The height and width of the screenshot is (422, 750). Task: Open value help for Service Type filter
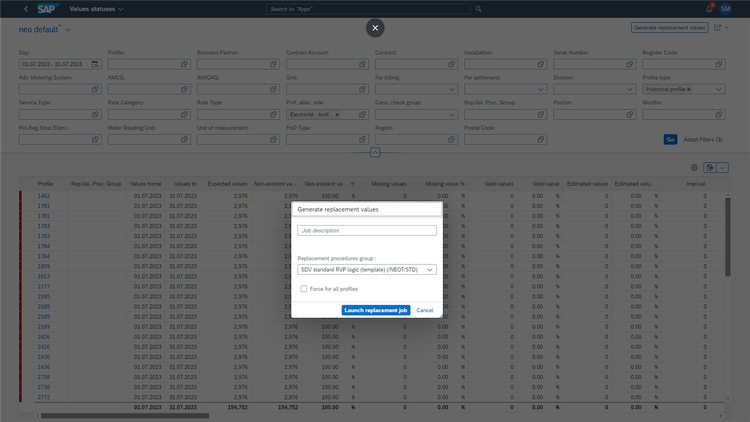point(95,114)
